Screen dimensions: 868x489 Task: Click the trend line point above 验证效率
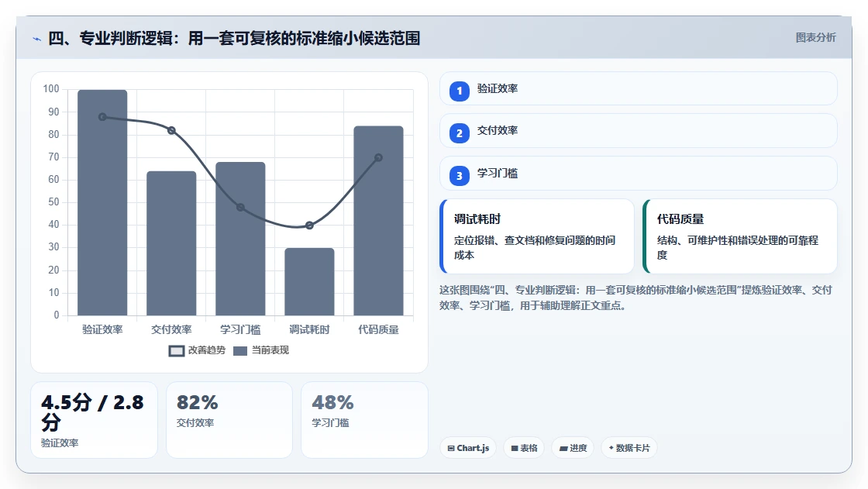point(102,117)
